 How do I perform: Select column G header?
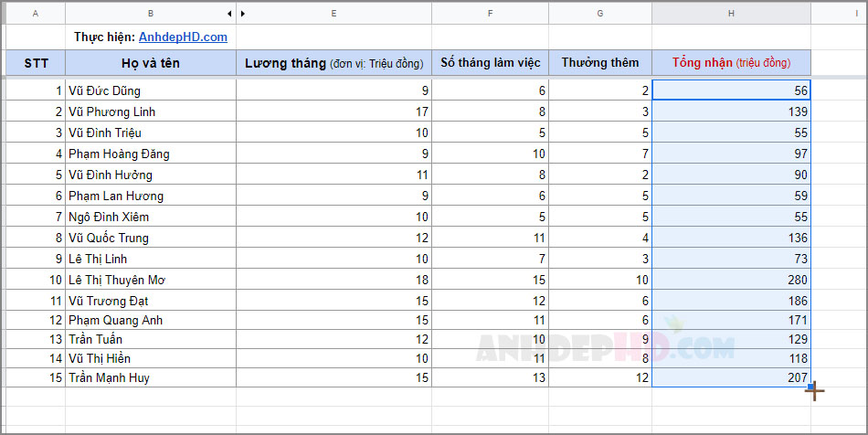click(600, 14)
